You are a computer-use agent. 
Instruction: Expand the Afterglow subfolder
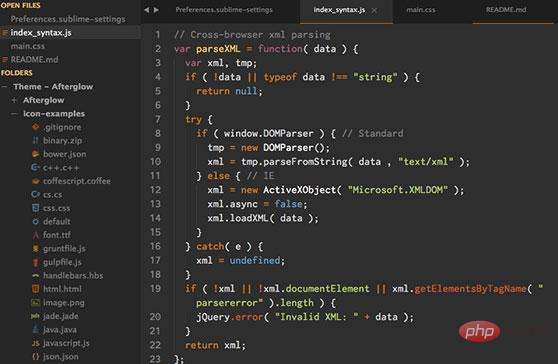click(14, 100)
